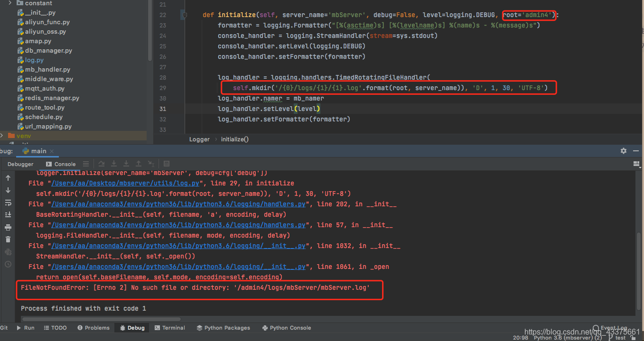Click the down arrow in console gutter
This screenshot has height=341, width=644.
click(8, 190)
